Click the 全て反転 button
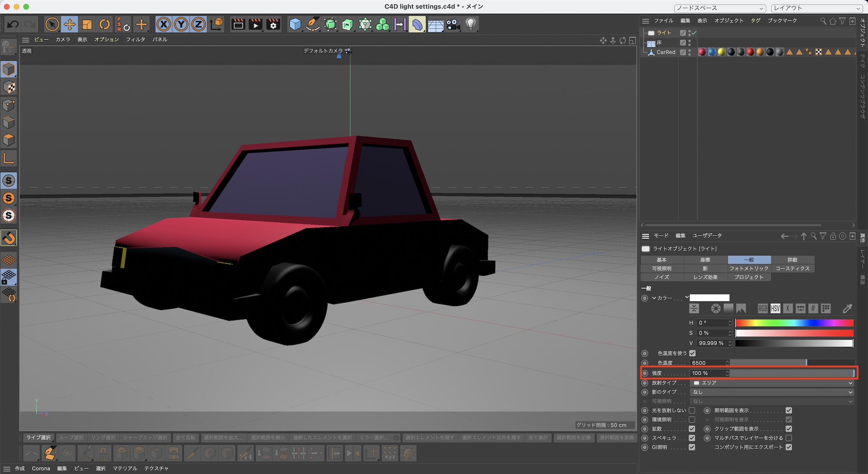Image resolution: width=868 pixels, height=474 pixels. click(185, 438)
